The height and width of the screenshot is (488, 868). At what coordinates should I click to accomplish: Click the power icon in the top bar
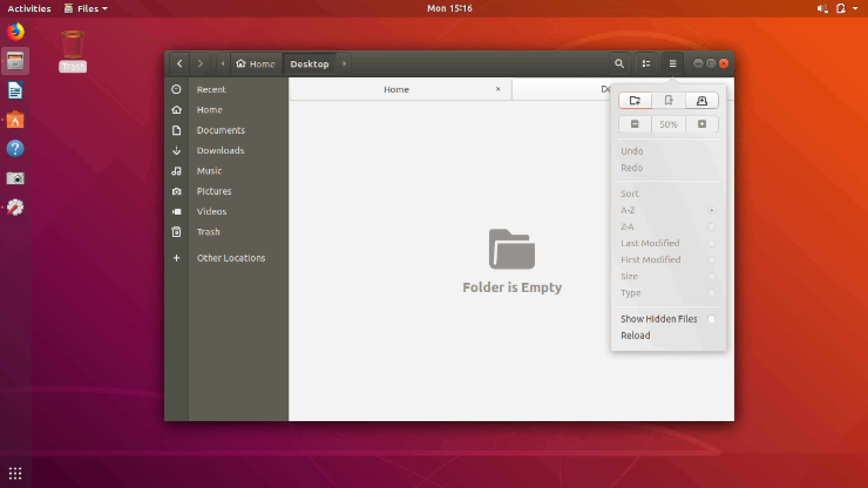[841, 8]
